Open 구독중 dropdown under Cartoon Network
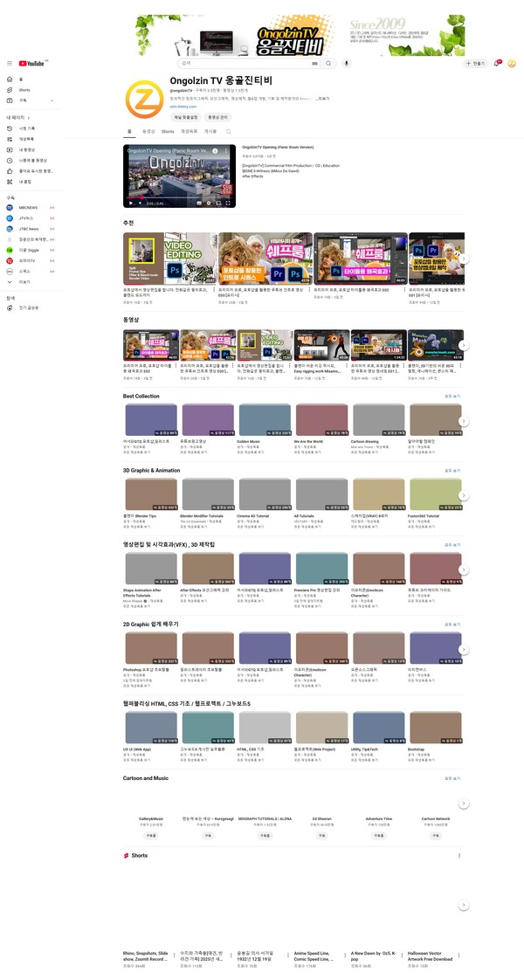This screenshot has height=980, width=524. click(436, 835)
